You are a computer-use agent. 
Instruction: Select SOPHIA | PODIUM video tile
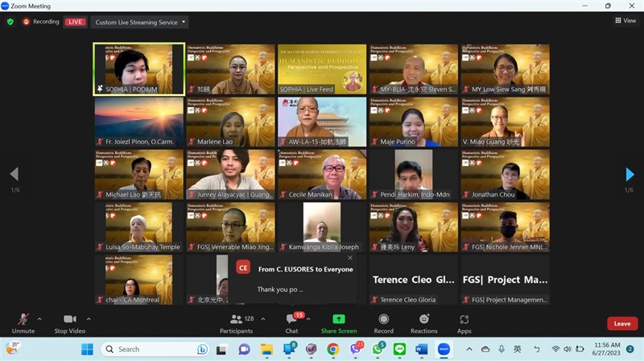pyautogui.click(x=138, y=68)
